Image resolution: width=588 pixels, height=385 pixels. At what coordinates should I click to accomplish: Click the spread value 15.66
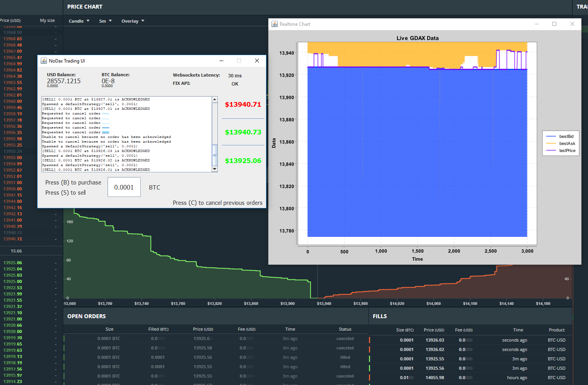(x=16, y=251)
